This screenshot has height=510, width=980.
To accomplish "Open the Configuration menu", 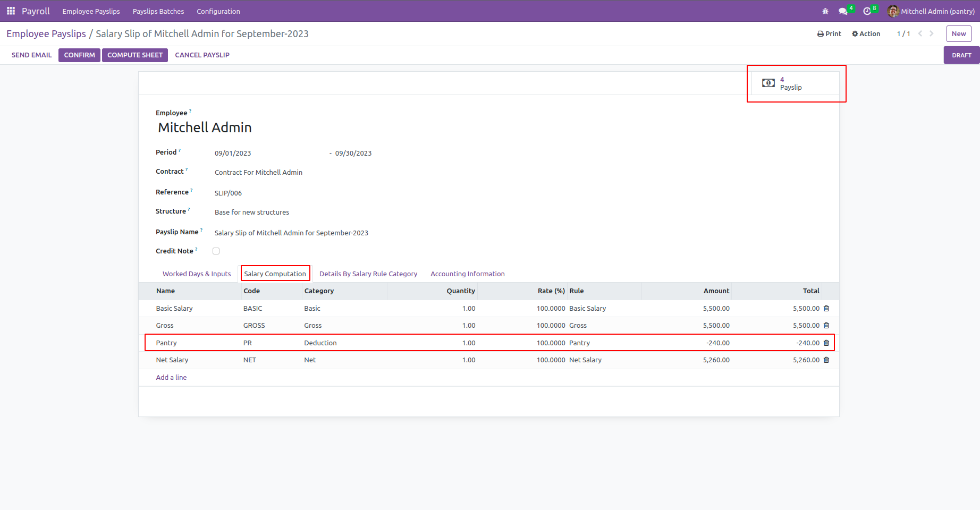I will [218, 11].
